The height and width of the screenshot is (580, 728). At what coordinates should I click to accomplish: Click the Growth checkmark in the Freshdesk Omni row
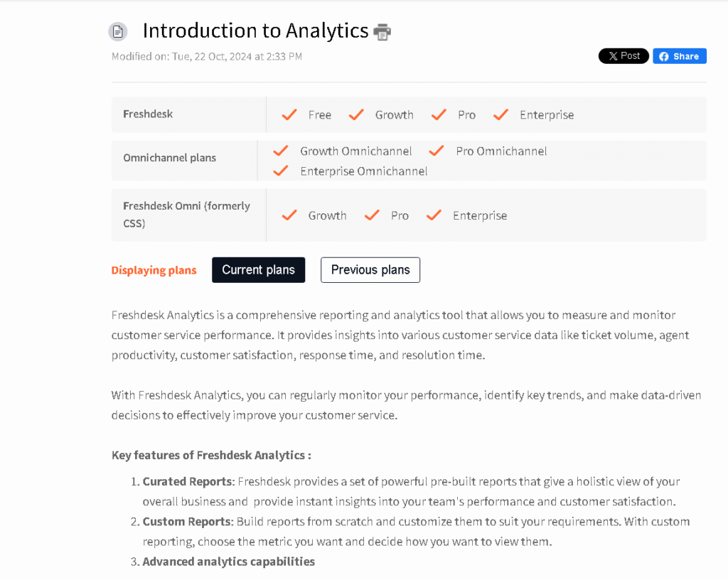289,215
